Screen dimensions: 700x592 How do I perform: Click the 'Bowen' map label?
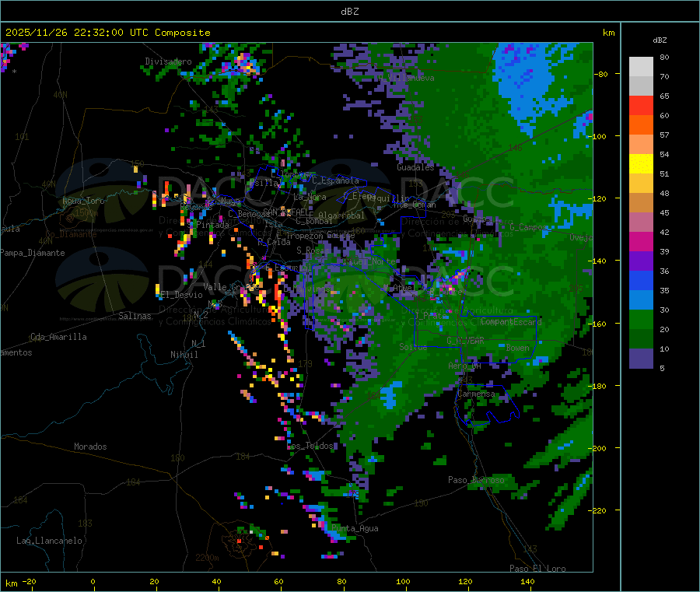[x=517, y=348]
